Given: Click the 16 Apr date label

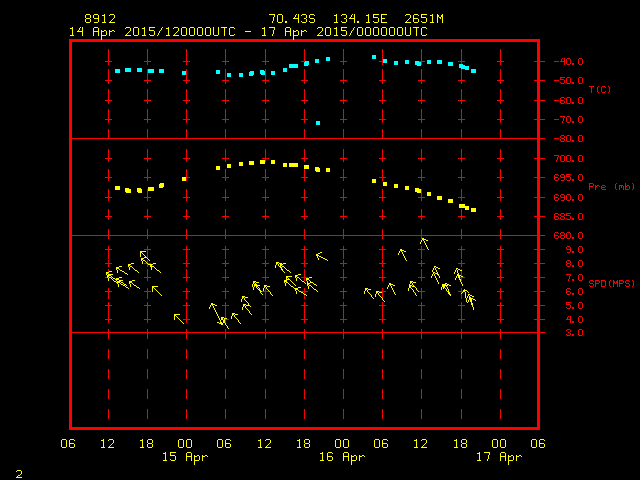Looking at the screenshot, I should point(342,457).
